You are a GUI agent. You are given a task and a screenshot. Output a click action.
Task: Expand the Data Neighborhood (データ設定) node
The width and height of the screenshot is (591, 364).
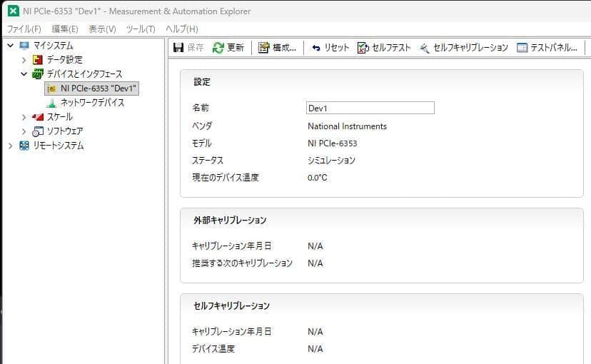point(24,60)
